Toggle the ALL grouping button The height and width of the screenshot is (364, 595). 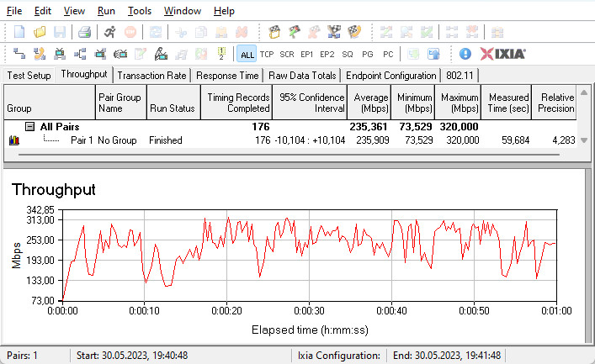coord(247,54)
